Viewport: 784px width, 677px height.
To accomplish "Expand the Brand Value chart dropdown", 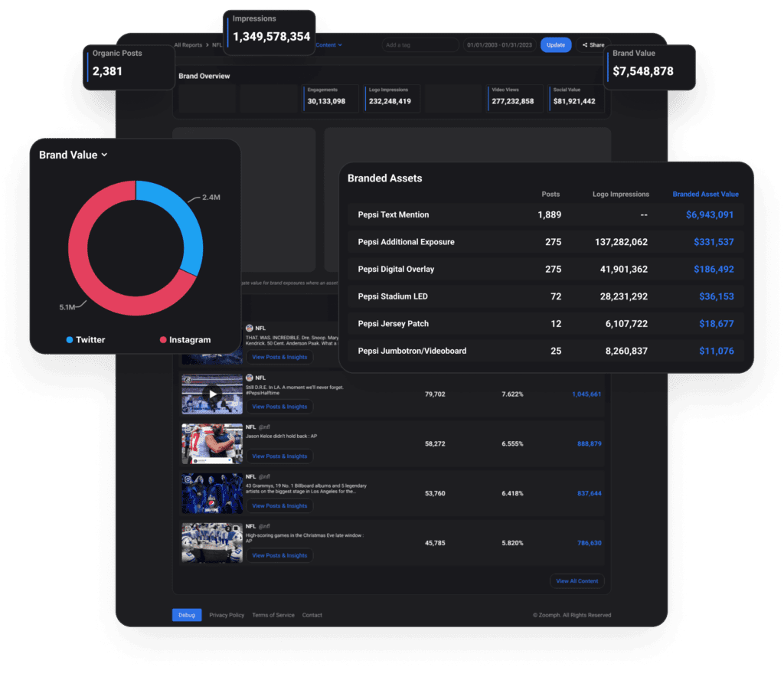I will pyautogui.click(x=104, y=155).
